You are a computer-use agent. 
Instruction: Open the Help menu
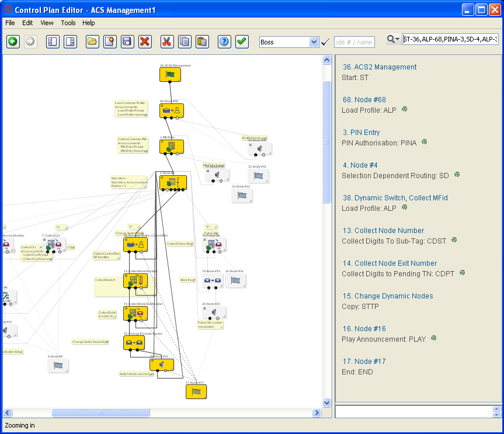88,23
